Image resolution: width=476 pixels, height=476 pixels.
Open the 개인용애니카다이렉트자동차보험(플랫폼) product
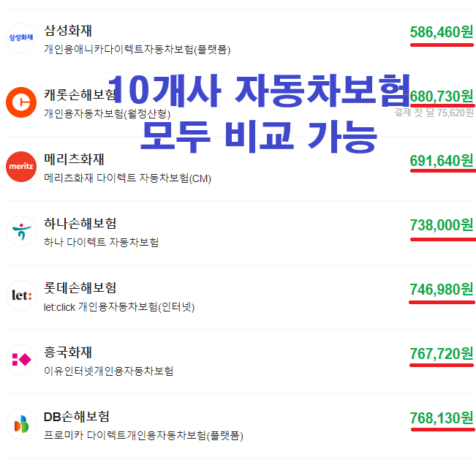click(137, 50)
